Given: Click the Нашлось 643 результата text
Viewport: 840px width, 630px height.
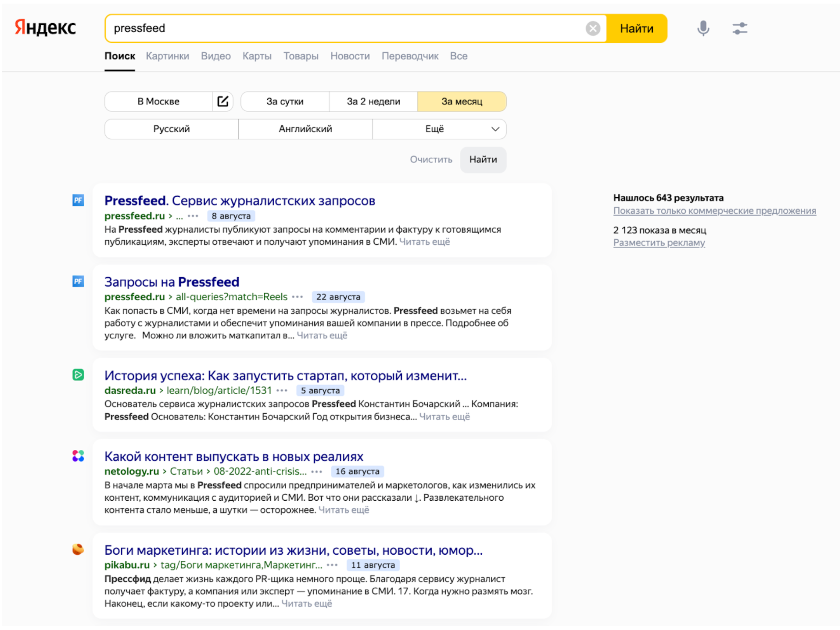Looking at the screenshot, I should click(668, 198).
